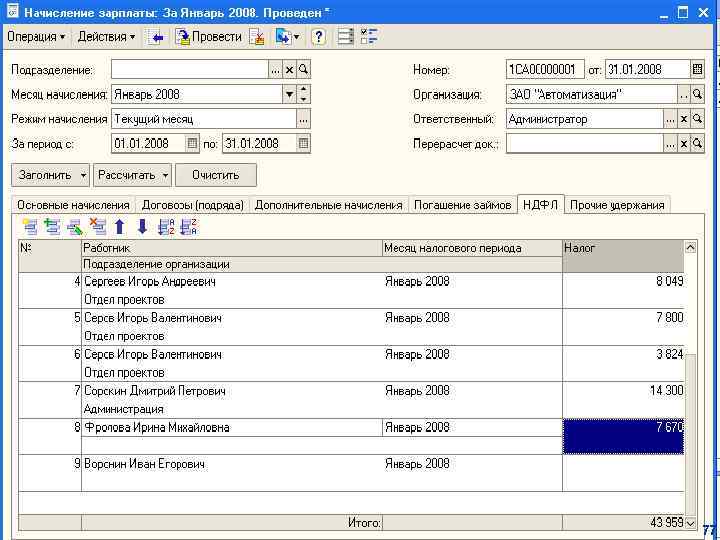Select the НДФЛ tab
Image resolution: width=720 pixels, height=540 pixels.
coord(540,204)
